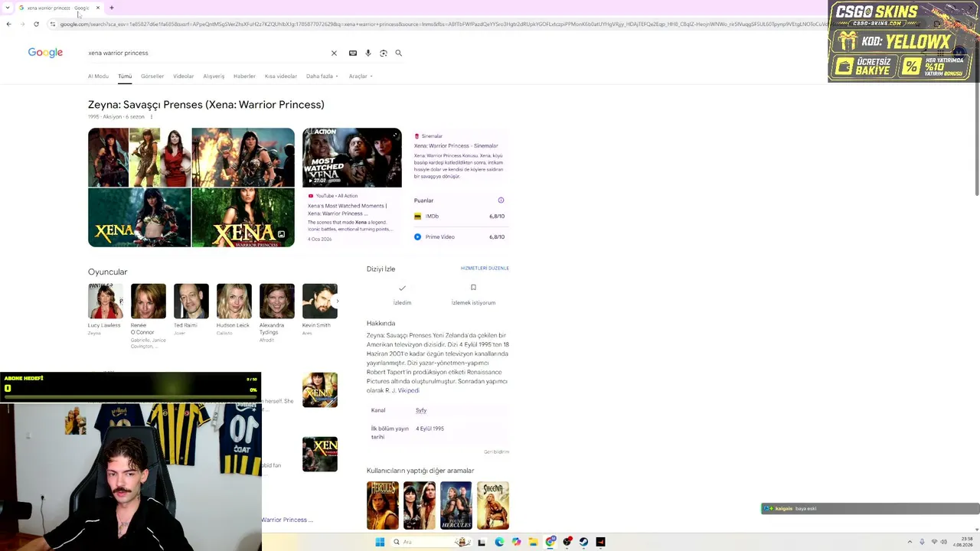
Task: Open the ratings info icon next to Puanlar
Action: tap(501, 201)
